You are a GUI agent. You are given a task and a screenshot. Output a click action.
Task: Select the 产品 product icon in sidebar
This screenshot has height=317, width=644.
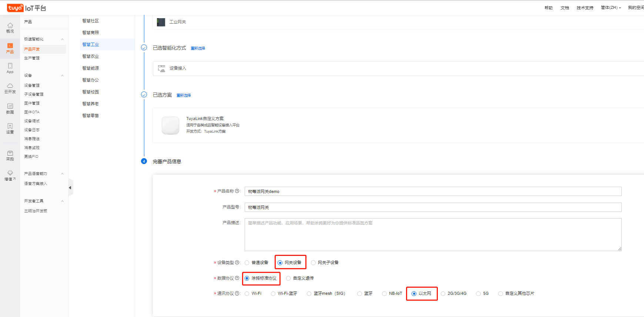pos(10,46)
